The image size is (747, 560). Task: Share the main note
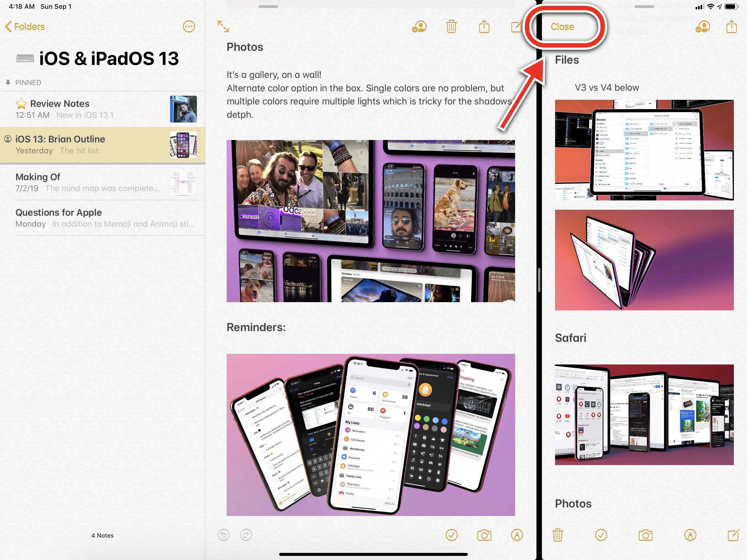coord(484,26)
